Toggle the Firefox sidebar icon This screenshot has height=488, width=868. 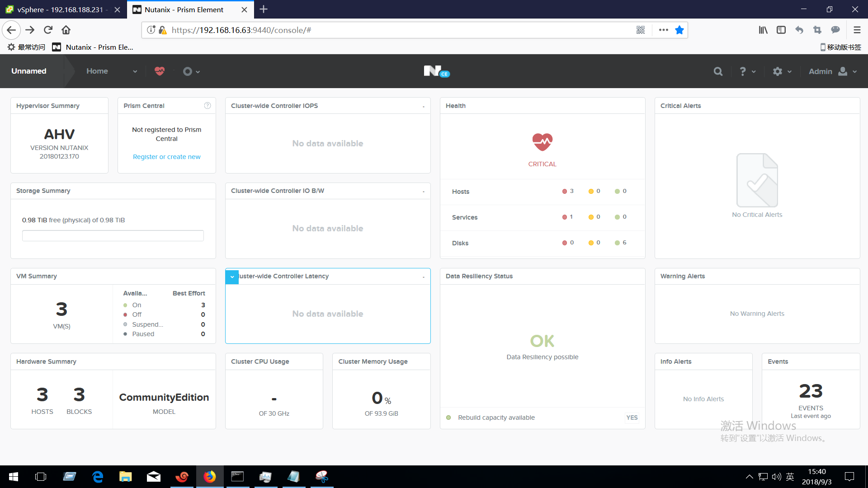click(781, 30)
